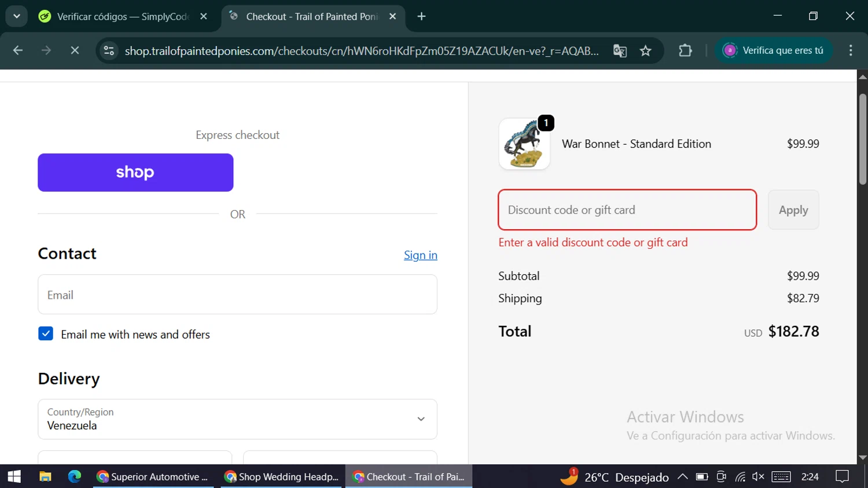Open the notification center icon
The width and height of the screenshot is (868, 488).
pos(843,476)
